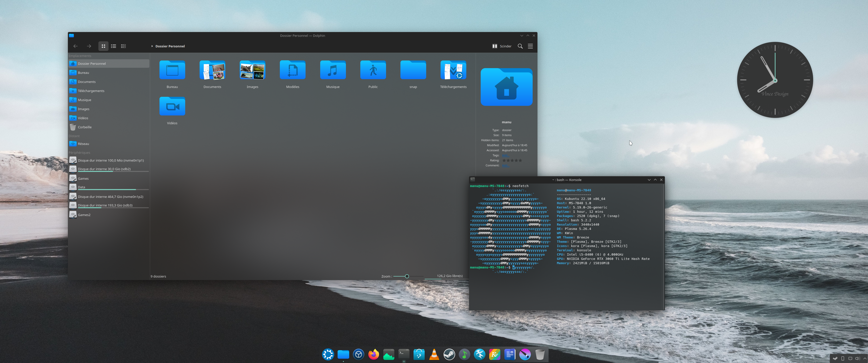Screen dimensions: 868x363
Task: Open the Games2 device in sidebar
Action: [x=84, y=215]
